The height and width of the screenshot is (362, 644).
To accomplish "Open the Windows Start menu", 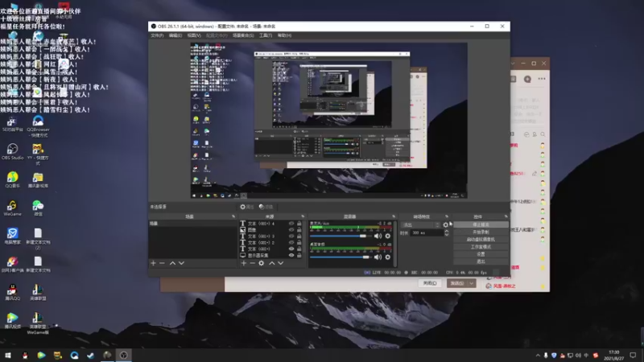I will (x=8, y=355).
